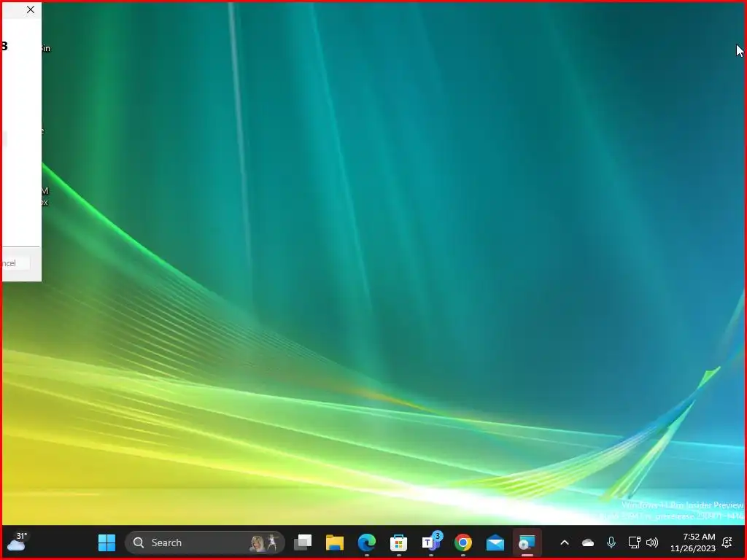747x560 pixels.
Task: Click the Cancel button in dialog
Action: [x=15, y=262]
